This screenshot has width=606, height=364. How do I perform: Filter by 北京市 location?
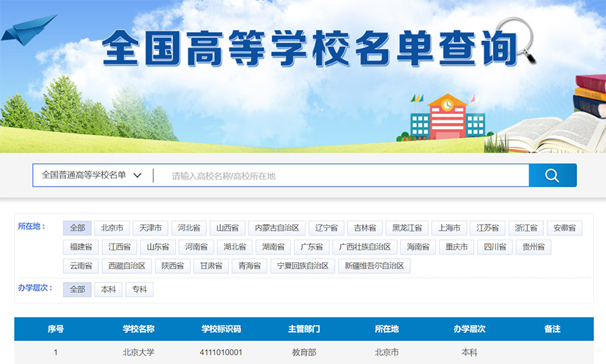click(x=112, y=228)
